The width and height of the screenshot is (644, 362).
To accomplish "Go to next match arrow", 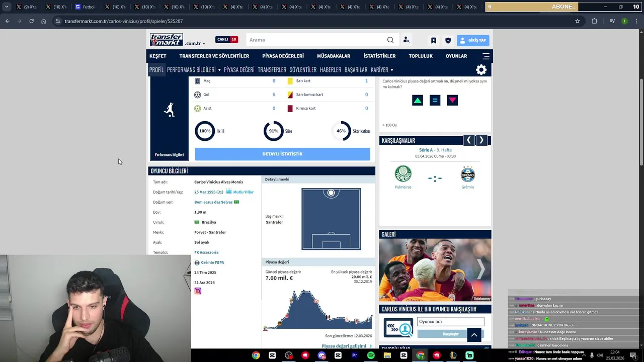I will [481, 140].
